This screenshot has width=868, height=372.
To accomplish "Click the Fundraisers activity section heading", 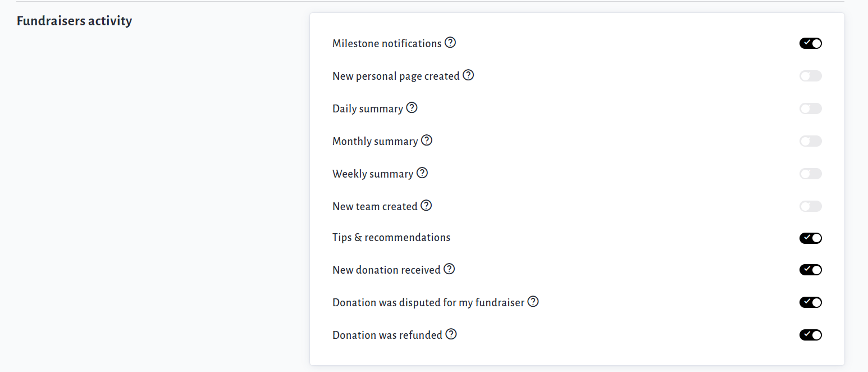I will coord(74,21).
